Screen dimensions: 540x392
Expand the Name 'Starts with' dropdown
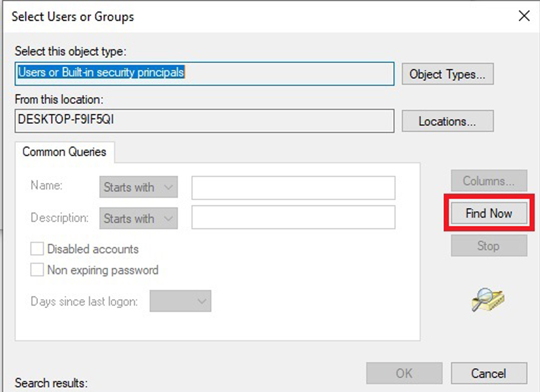pyautogui.click(x=138, y=187)
